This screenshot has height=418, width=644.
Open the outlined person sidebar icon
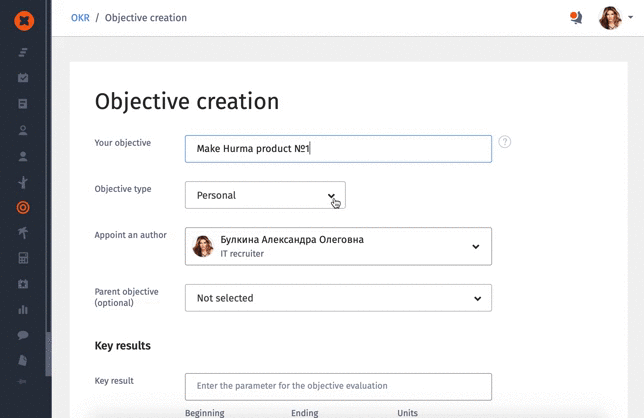[x=23, y=130]
